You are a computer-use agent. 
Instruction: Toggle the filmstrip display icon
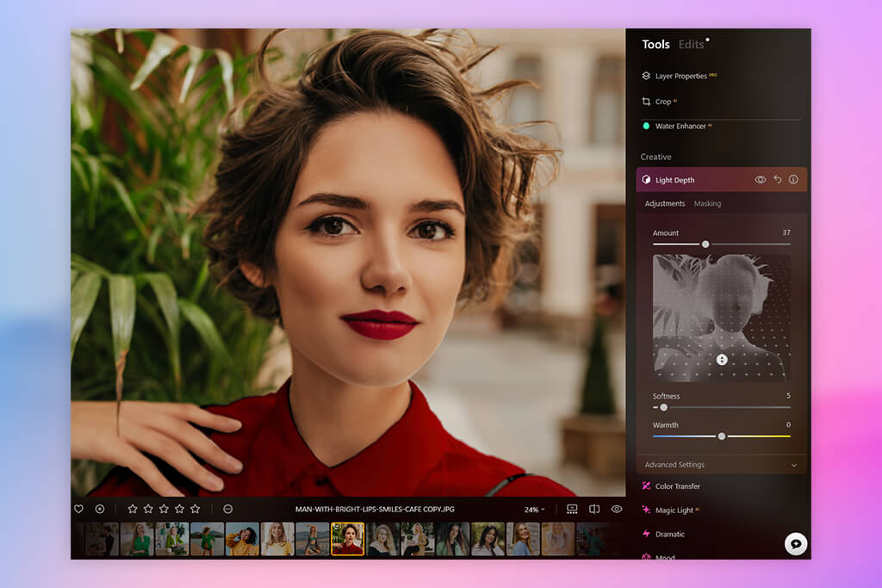572,509
